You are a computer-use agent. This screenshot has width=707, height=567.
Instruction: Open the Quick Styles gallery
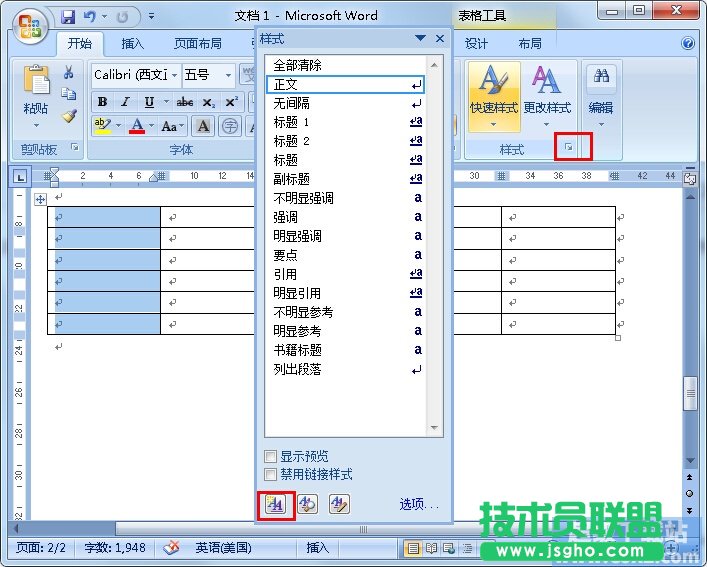(x=494, y=96)
